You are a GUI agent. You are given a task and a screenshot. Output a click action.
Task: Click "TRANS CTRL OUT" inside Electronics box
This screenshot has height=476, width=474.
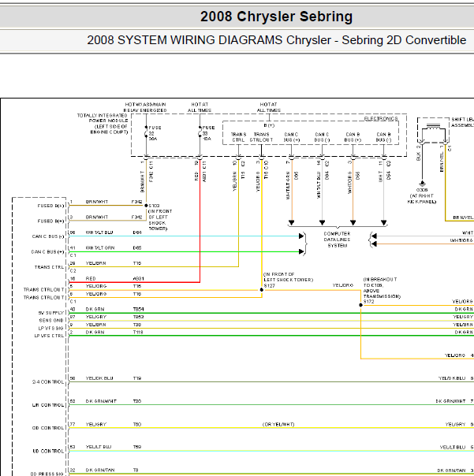261,137
